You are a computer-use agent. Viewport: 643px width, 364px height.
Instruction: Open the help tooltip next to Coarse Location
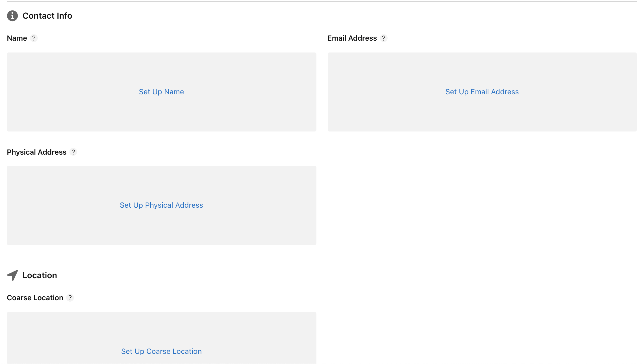click(70, 298)
